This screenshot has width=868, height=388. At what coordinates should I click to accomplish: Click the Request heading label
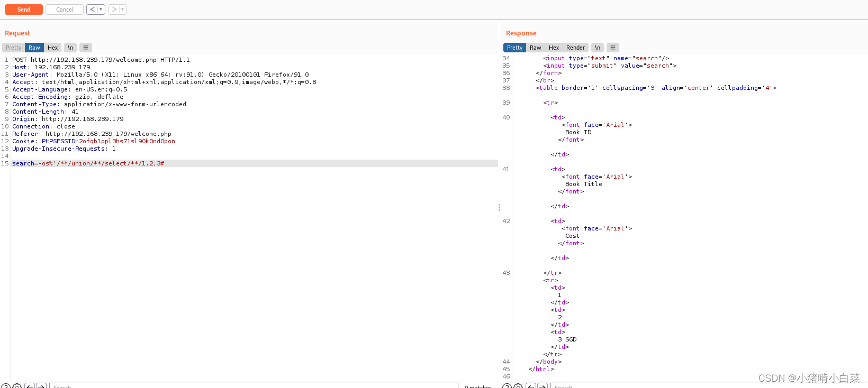17,33
